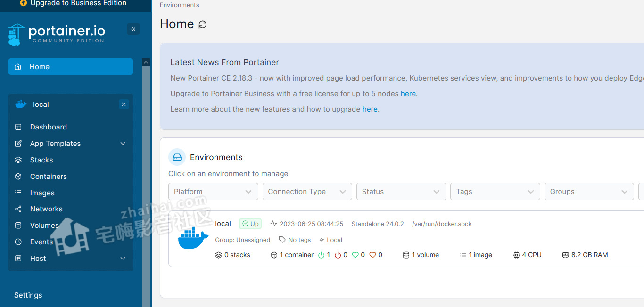
Task: Click the memory icon next to 8.2 GB RAM
Action: tap(566, 255)
